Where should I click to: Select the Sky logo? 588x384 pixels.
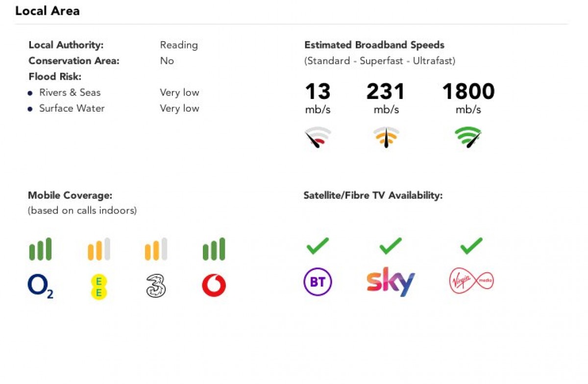(391, 282)
